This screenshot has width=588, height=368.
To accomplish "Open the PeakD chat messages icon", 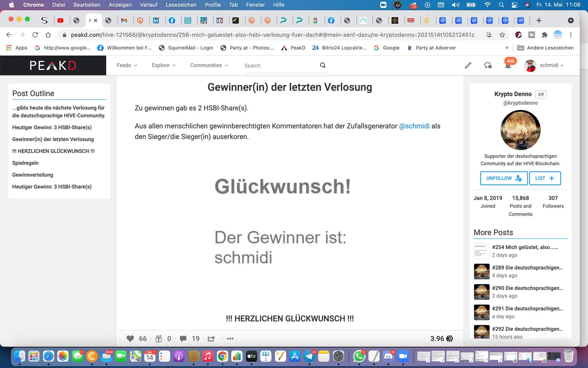I will pos(488,65).
